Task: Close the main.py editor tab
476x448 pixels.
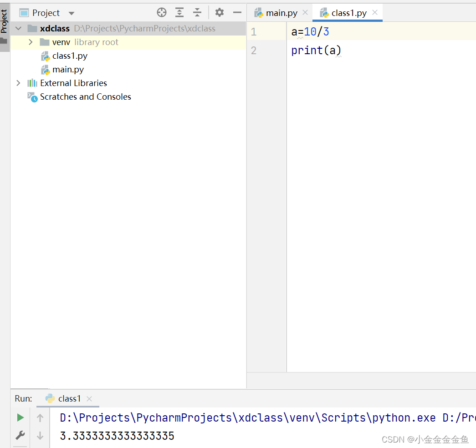Action: point(305,12)
